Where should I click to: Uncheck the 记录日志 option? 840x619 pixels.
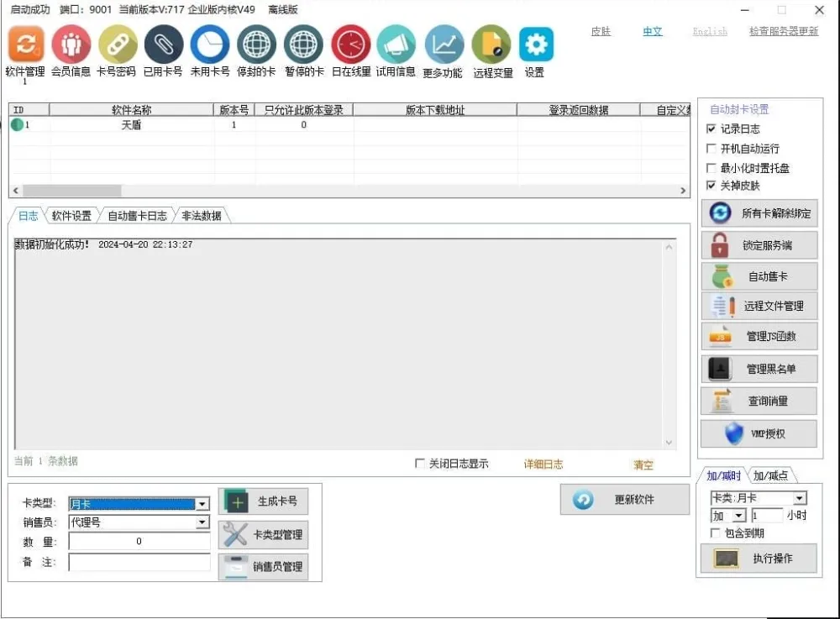(710, 129)
